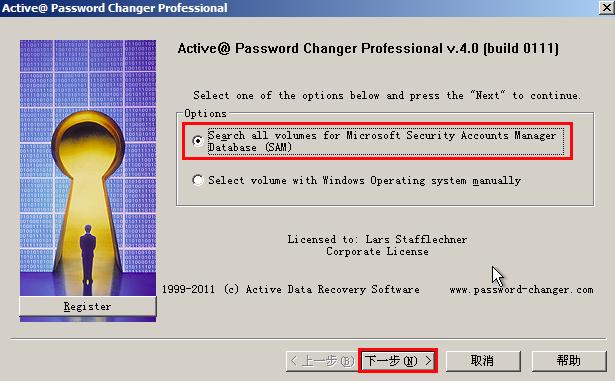615x381 pixels.
Task: Click the golden keyhole artwork image
Action: (x=88, y=168)
